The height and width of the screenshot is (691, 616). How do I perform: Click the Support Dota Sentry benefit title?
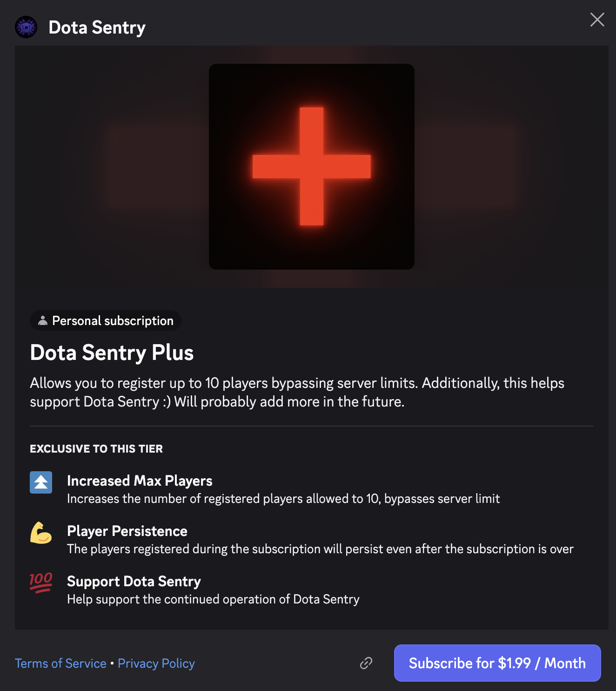(134, 581)
